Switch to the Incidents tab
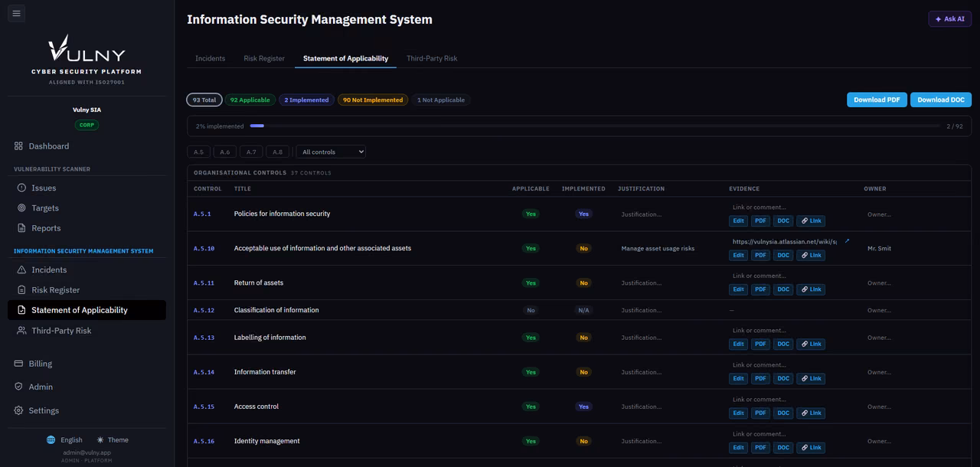The image size is (980, 467). pyautogui.click(x=210, y=58)
